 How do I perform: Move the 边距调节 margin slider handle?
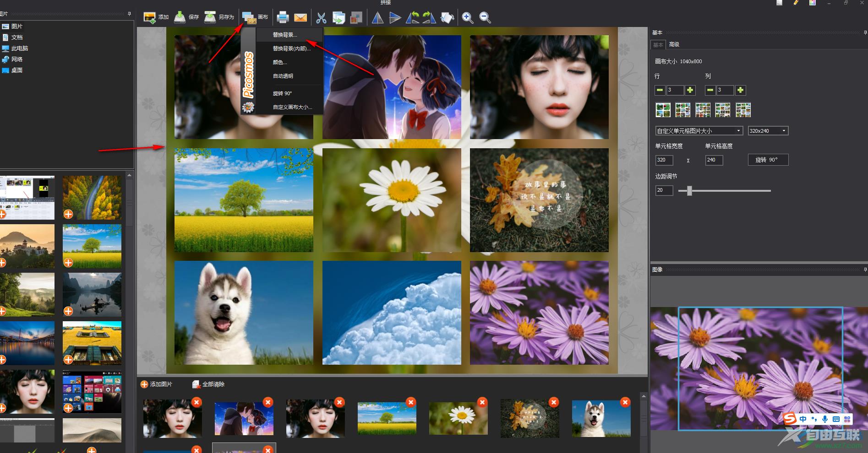coord(689,190)
